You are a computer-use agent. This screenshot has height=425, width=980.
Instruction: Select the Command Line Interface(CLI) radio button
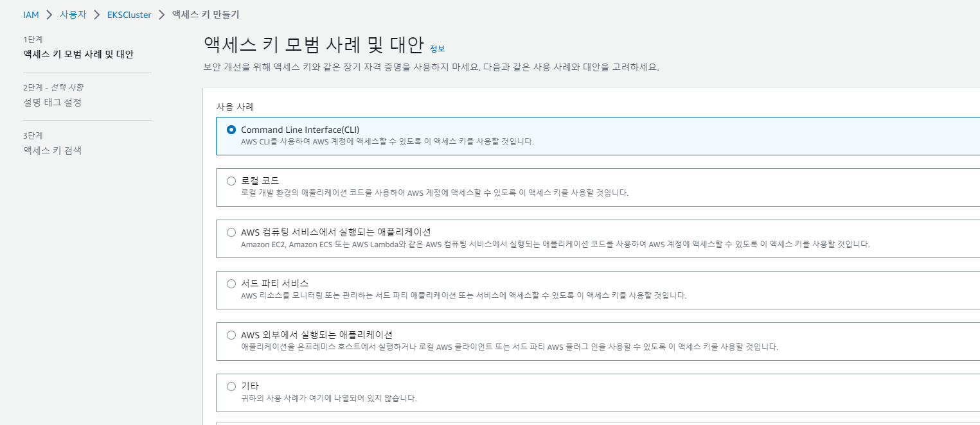click(x=231, y=130)
